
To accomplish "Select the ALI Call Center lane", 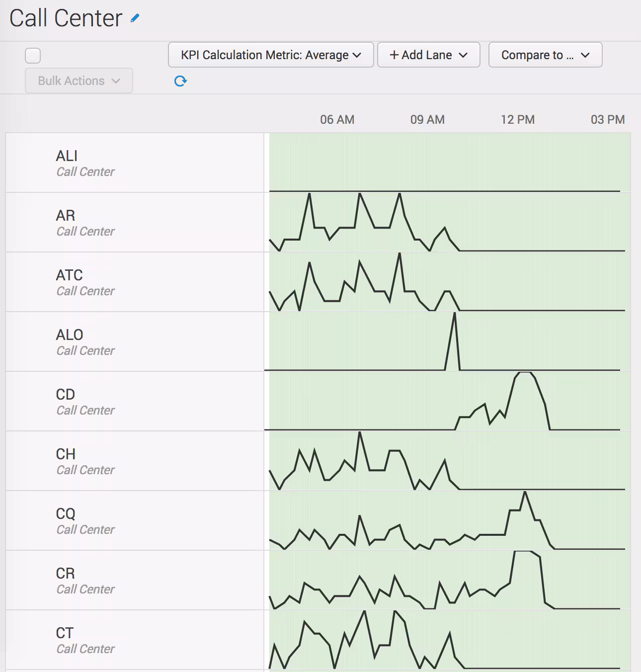I will click(67, 156).
